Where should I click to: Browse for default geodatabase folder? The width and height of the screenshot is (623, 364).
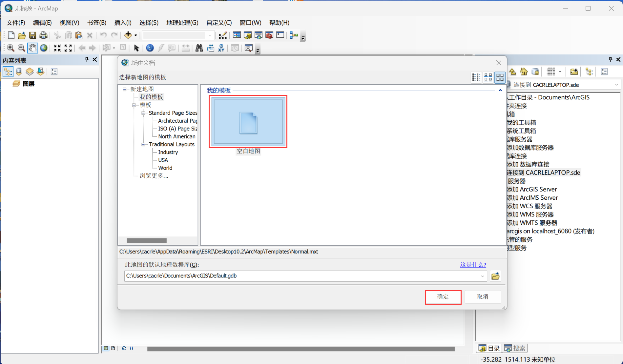click(x=495, y=276)
